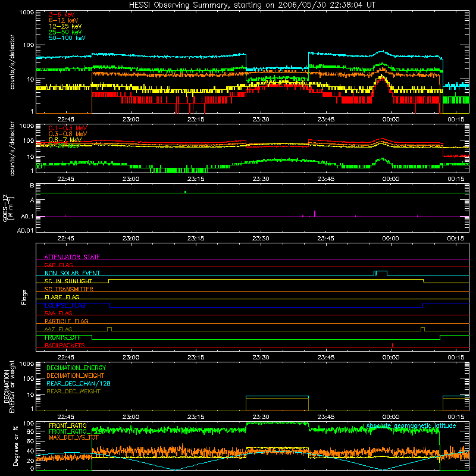Click the HESSI Observing Summary title text
The image size is (476, 476).
[252, 5]
